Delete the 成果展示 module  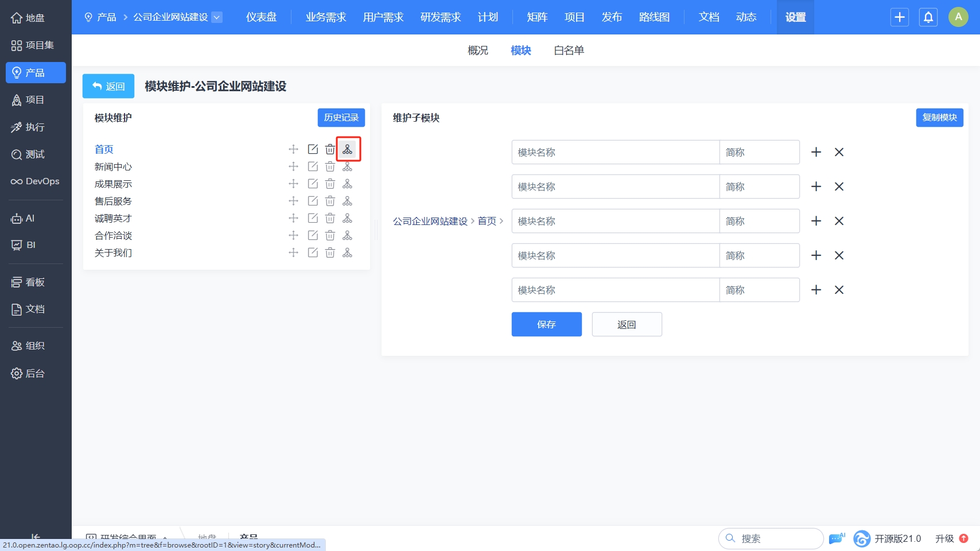point(330,184)
